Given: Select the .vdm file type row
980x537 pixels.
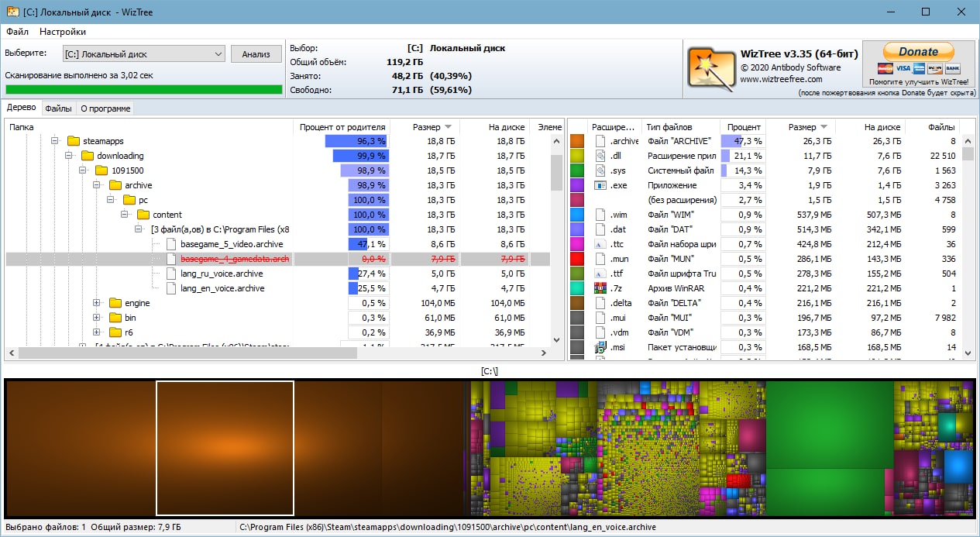Looking at the screenshot, I should (x=765, y=332).
